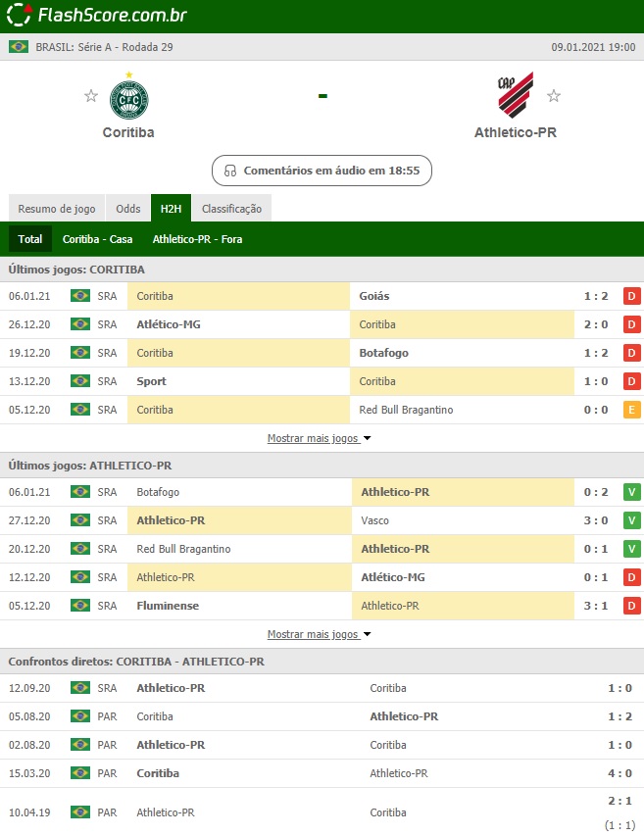Click the D result badge for Coritiba vs Goiás
644x836 pixels.
click(x=631, y=296)
